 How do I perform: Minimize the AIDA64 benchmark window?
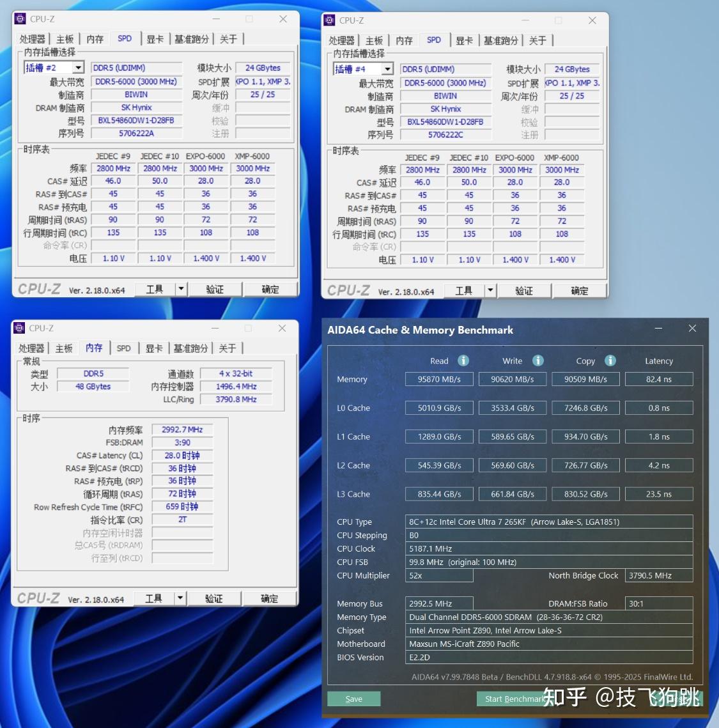pos(658,329)
